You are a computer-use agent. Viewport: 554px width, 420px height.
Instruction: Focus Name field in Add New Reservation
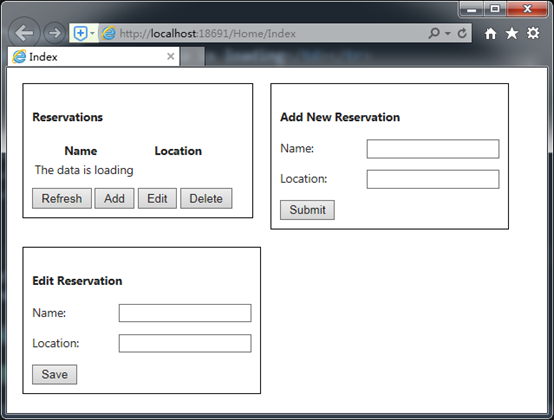(x=433, y=149)
